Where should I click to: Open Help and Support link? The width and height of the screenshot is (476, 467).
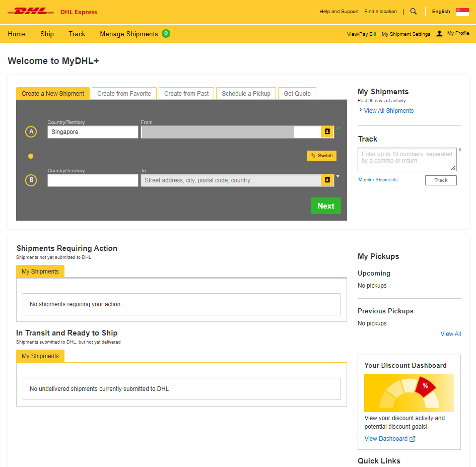339,12
